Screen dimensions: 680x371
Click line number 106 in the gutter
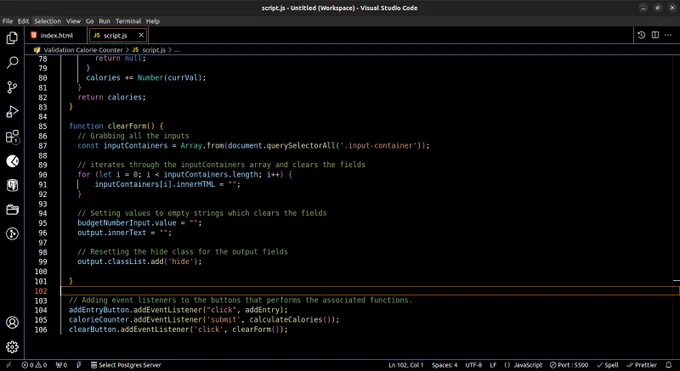click(41, 329)
